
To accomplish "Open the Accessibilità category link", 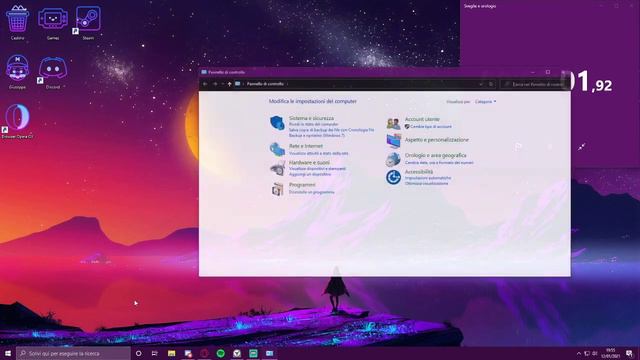I will coord(419,172).
